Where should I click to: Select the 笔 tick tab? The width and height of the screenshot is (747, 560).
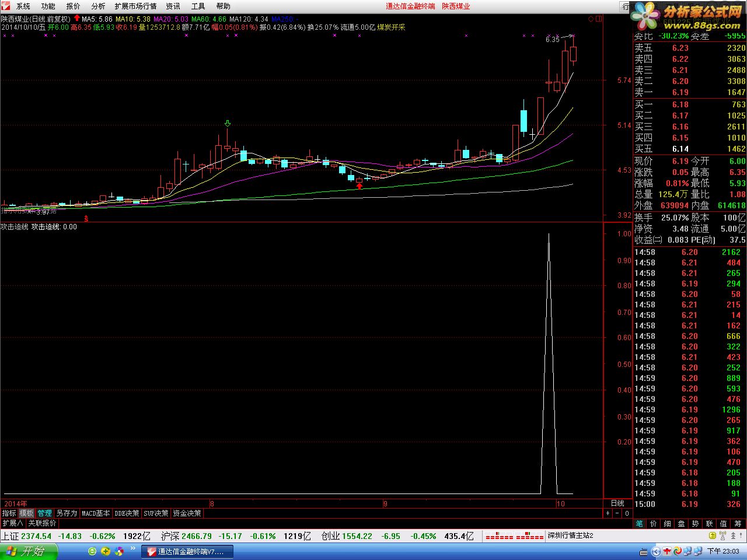(x=639, y=523)
